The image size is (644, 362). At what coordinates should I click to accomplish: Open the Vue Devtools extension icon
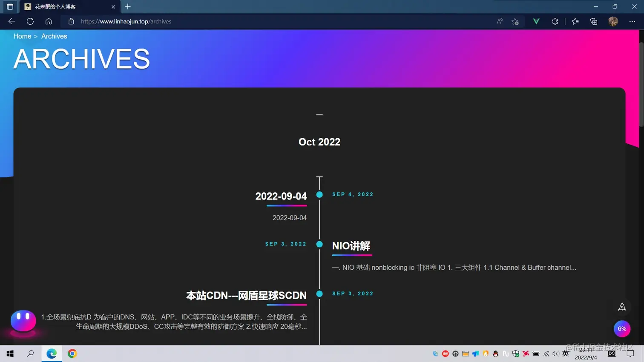pyautogui.click(x=536, y=21)
